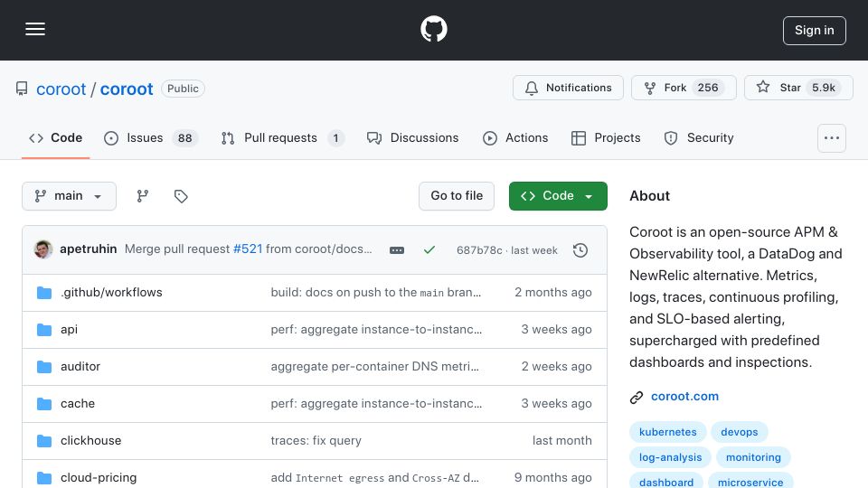The height and width of the screenshot is (488, 868).
Task: Open pull request #521 link
Action: tap(248, 249)
